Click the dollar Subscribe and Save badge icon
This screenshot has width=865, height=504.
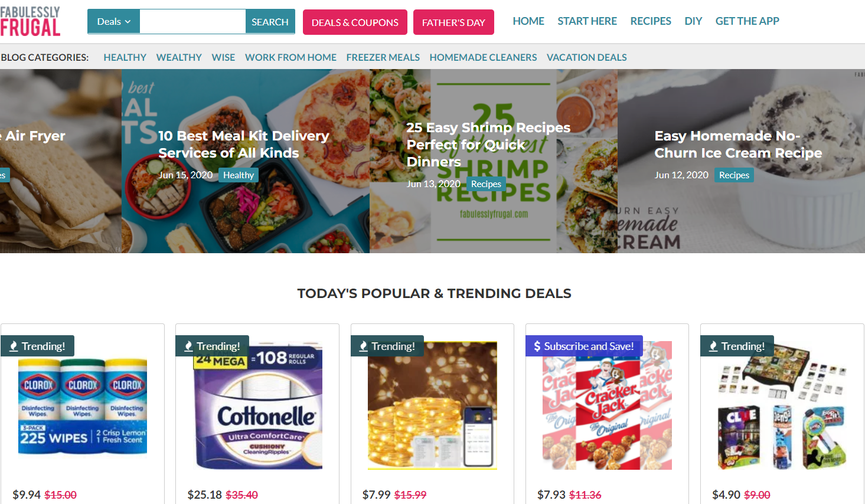537,346
